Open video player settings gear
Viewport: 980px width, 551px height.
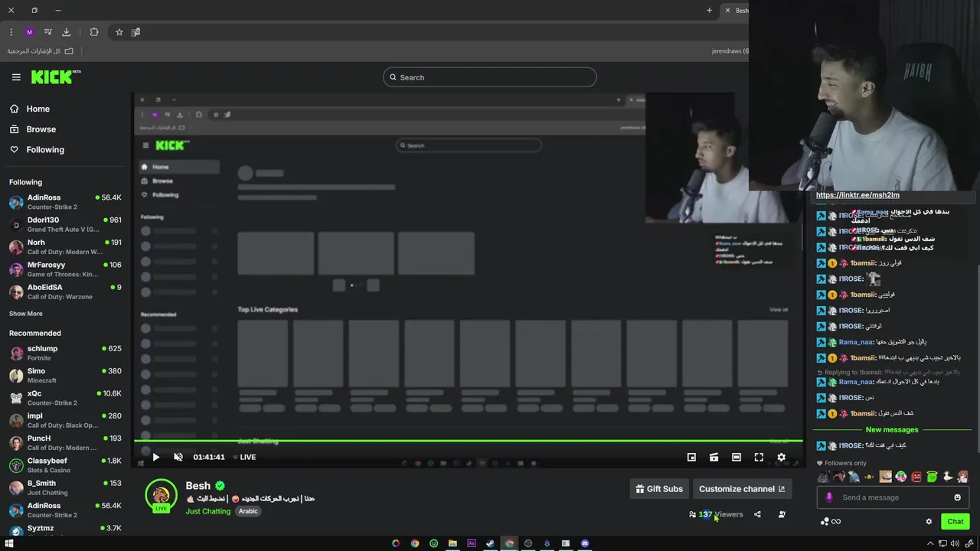point(781,457)
